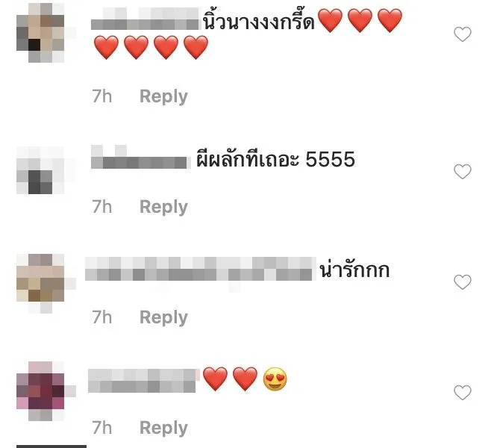Open avatar next to ผีผลักทีเถอะ 5555 comment

tap(43, 170)
